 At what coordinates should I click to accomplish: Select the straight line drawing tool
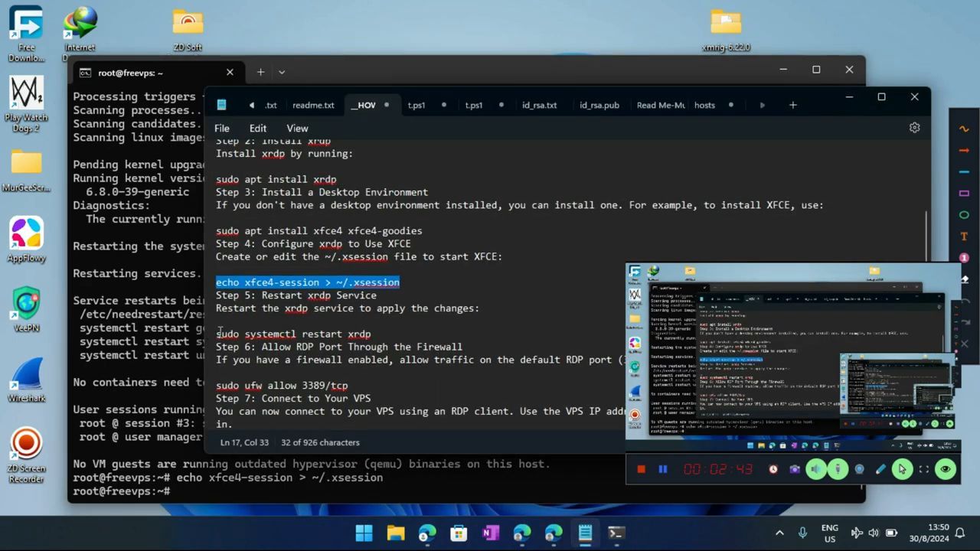(x=964, y=171)
